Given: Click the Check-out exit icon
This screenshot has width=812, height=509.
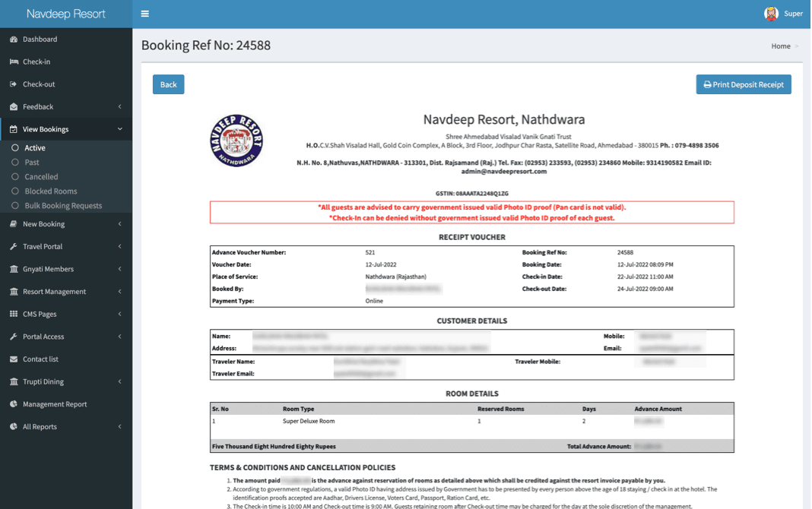Looking at the screenshot, I should (14, 84).
